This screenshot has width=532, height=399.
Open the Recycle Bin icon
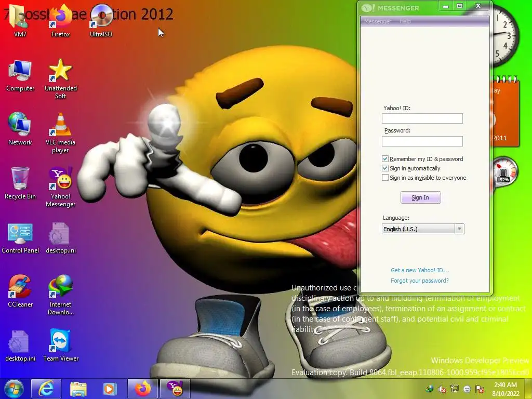point(20,183)
